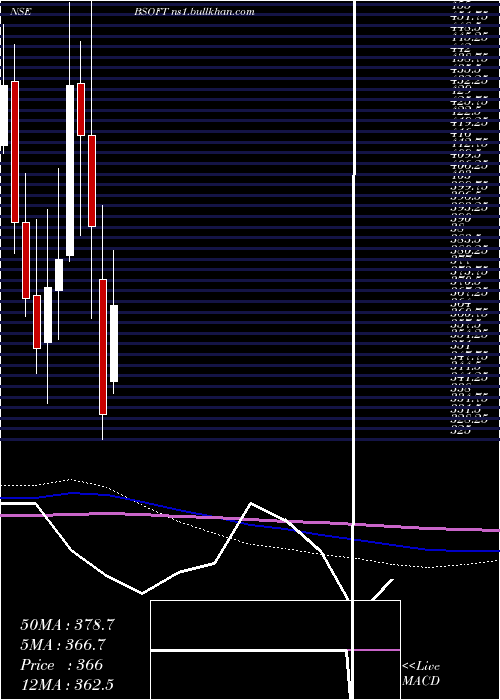
Task: Select the 12MA : 362.5 reading
Action: pyautogui.click(x=69, y=685)
